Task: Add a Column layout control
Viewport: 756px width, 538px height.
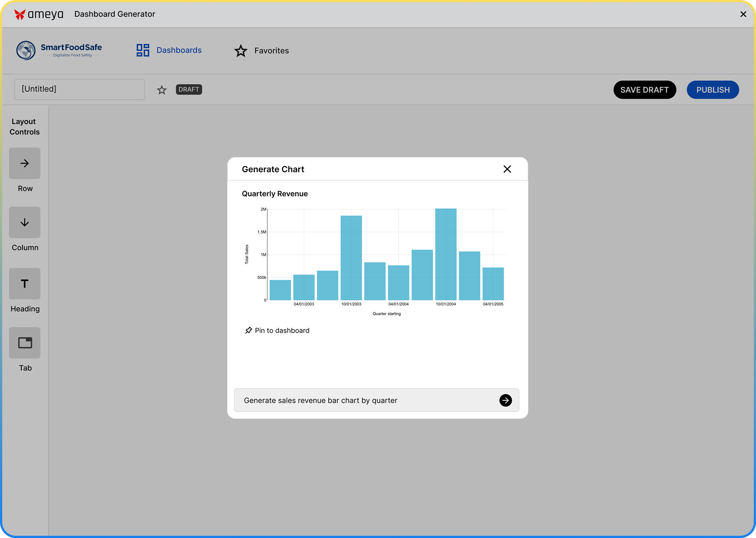Action: [x=25, y=222]
